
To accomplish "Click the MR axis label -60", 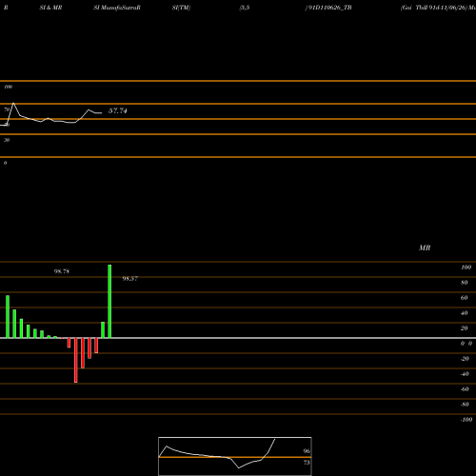I will pos(465,389).
